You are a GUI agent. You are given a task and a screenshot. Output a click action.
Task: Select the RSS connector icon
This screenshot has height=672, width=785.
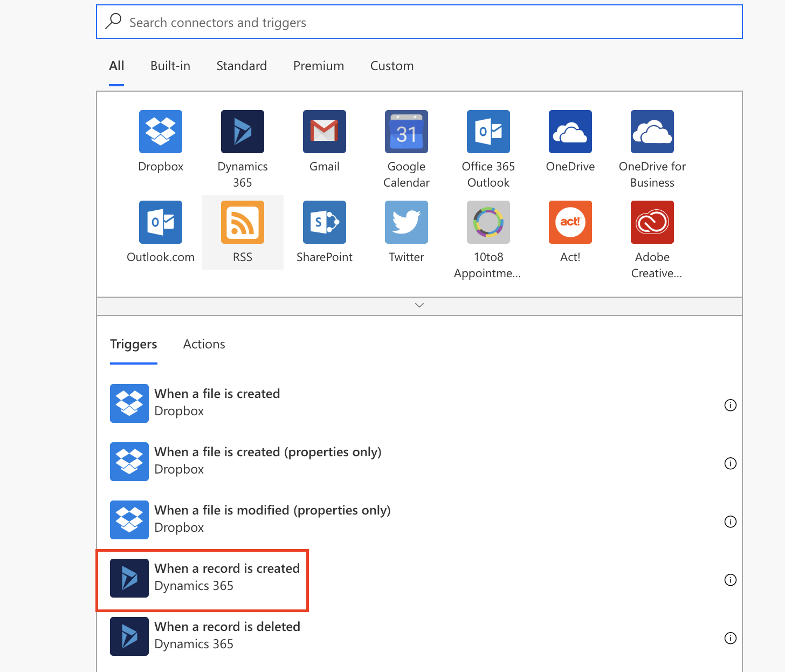pyautogui.click(x=243, y=222)
